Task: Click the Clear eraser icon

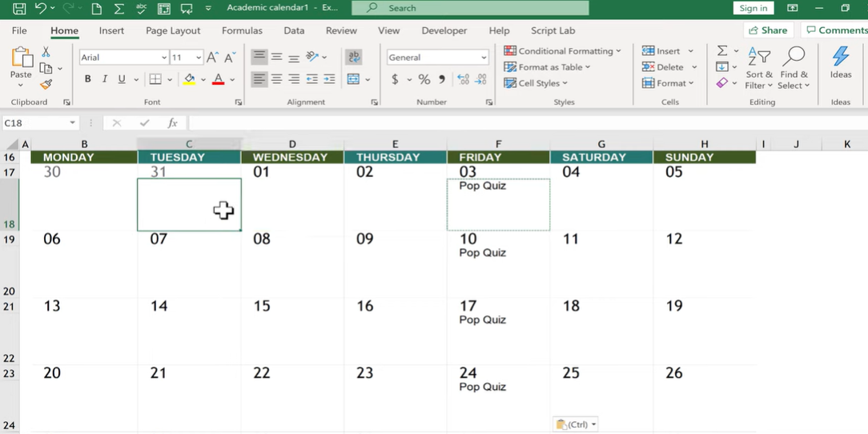Action: [721, 83]
